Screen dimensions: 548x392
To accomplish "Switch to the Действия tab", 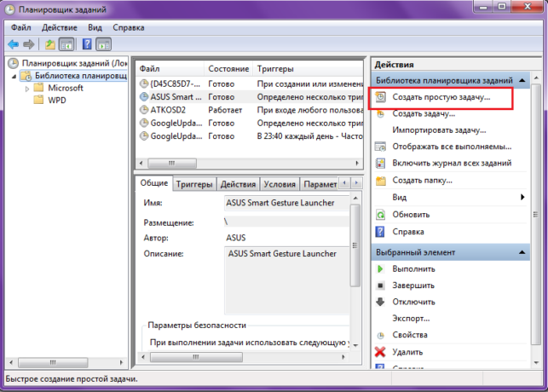I will click(238, 184).
